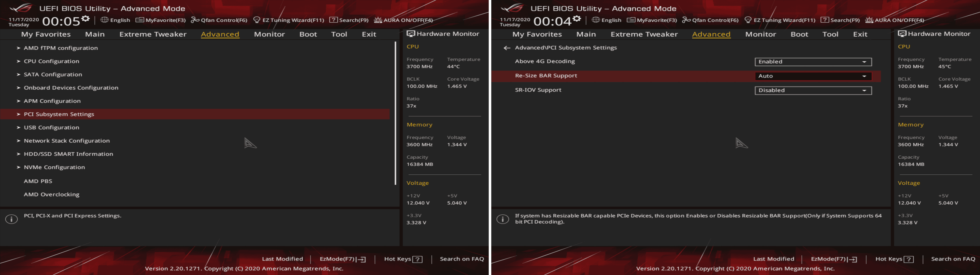Click Search on FAQ on the 00:04 screen
This screenshot has width=980, height=275.
click(953, 259)
